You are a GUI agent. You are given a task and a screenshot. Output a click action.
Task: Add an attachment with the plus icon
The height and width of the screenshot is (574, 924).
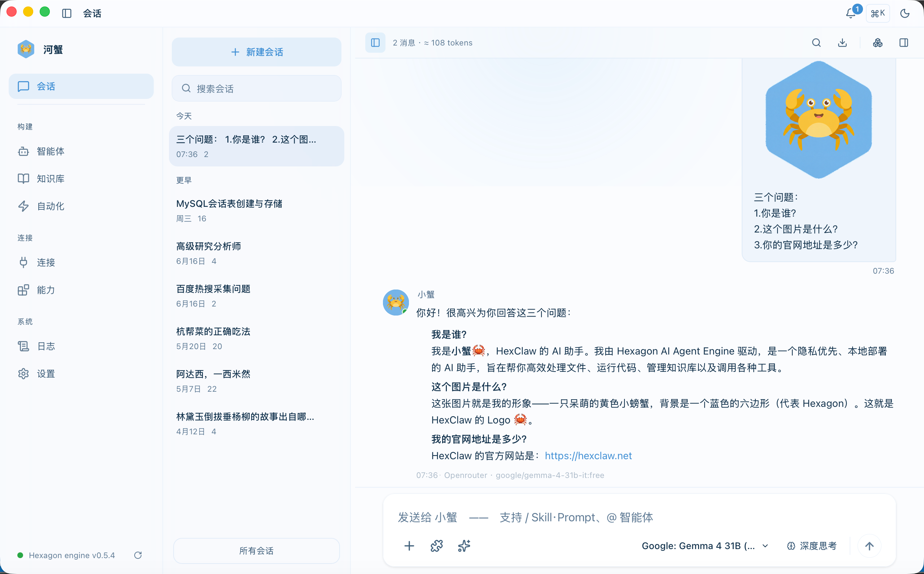[409, 546]
